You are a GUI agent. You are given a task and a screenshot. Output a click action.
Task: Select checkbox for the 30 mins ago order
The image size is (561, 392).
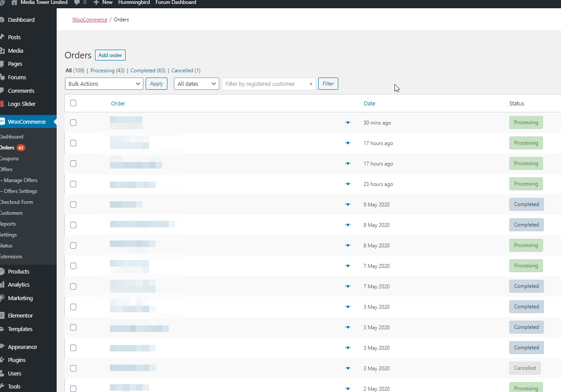73,123
